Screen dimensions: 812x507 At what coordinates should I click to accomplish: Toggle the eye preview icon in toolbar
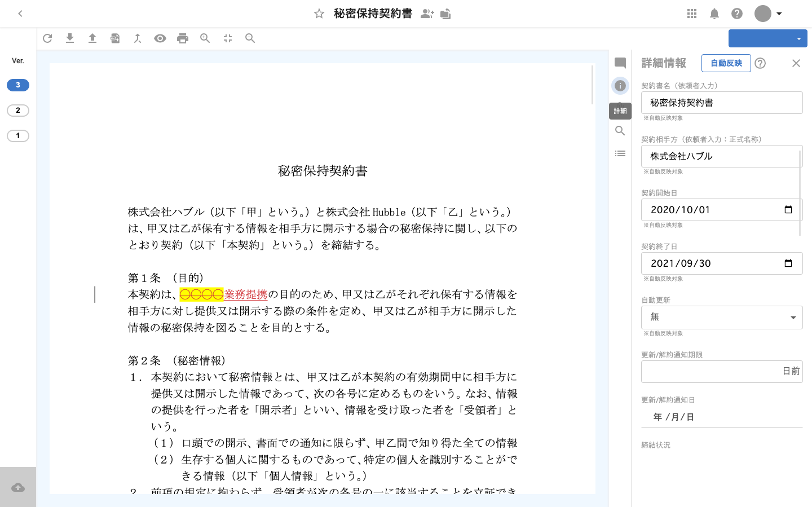pyautogui.click(x=160, y=38)
